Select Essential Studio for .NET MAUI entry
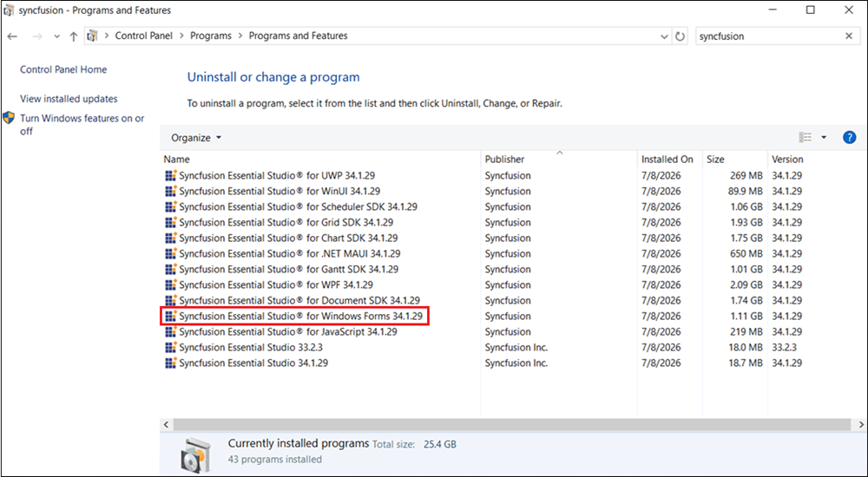The width and height of the screenshot is (868, 477). [x=290, y=253]
